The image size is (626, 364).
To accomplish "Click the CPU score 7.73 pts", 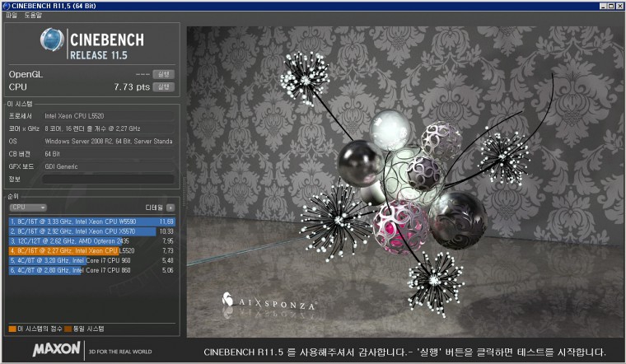I will tap(132, 87).
